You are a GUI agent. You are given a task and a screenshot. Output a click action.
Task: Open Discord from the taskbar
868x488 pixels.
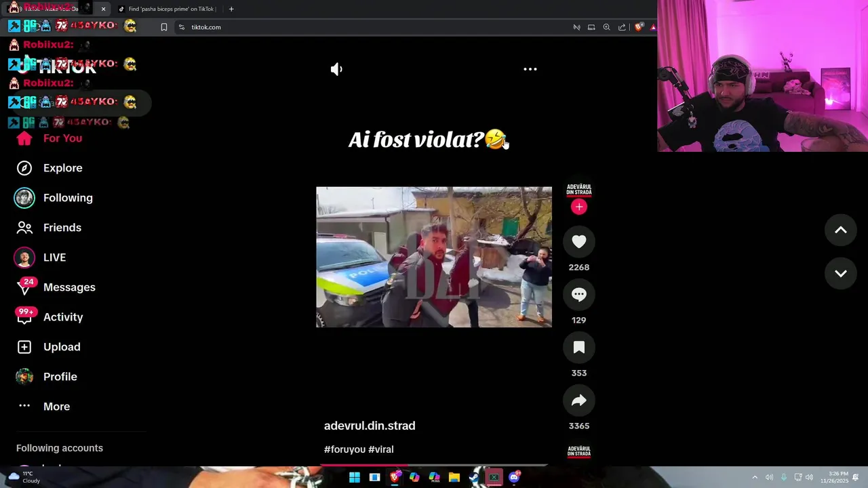coord(514,477)
